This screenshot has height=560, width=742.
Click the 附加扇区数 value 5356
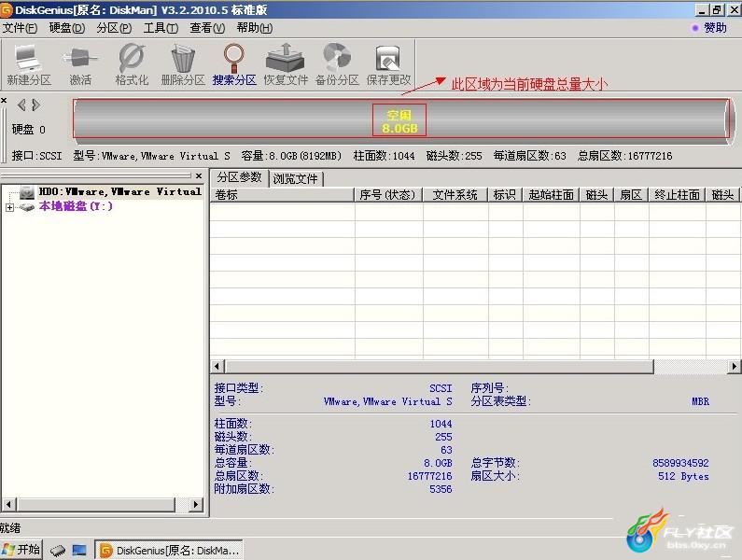(x=441, y=489)
